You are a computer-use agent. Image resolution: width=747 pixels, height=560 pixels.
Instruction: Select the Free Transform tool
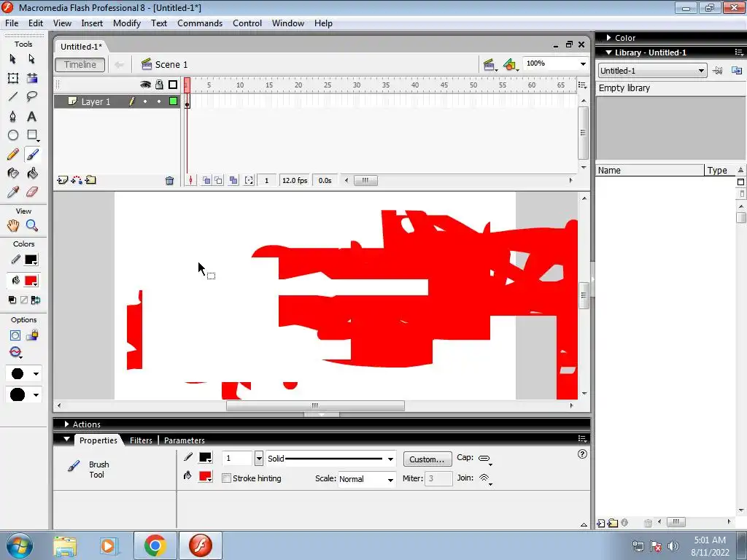pyautogui.click(x=13, y=78)
